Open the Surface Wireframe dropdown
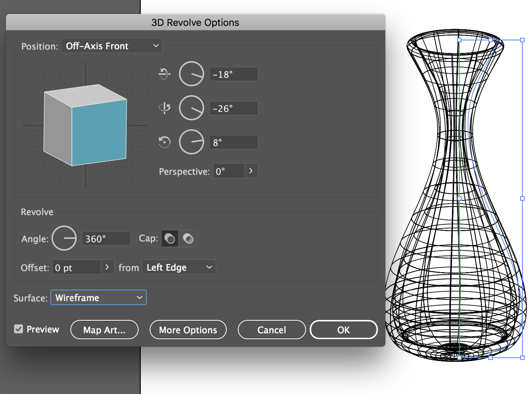Screen dimensions: 532x394 click(99, 298)
